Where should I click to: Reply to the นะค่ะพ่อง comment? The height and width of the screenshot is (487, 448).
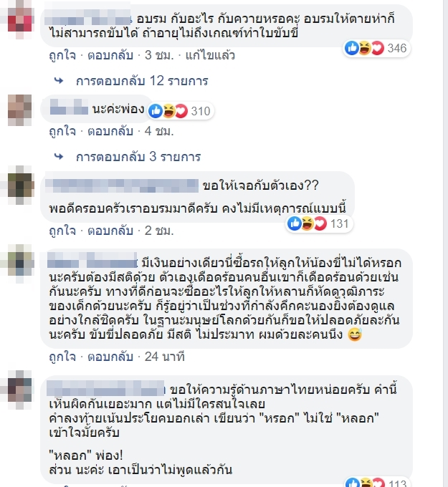pyautogui.click(x=110, y=131)
